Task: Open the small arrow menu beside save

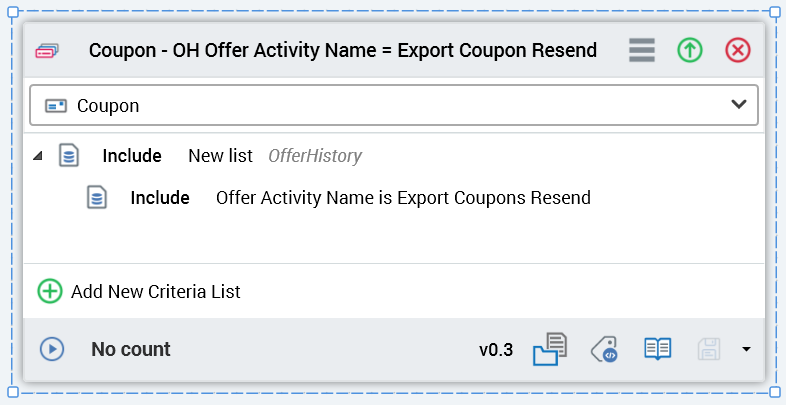Action: 746,349
